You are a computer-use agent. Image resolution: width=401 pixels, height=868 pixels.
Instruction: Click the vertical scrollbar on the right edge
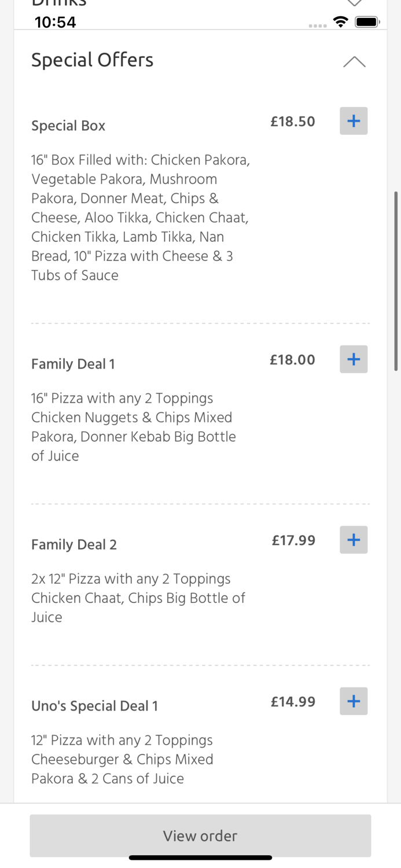coord(396,281)
